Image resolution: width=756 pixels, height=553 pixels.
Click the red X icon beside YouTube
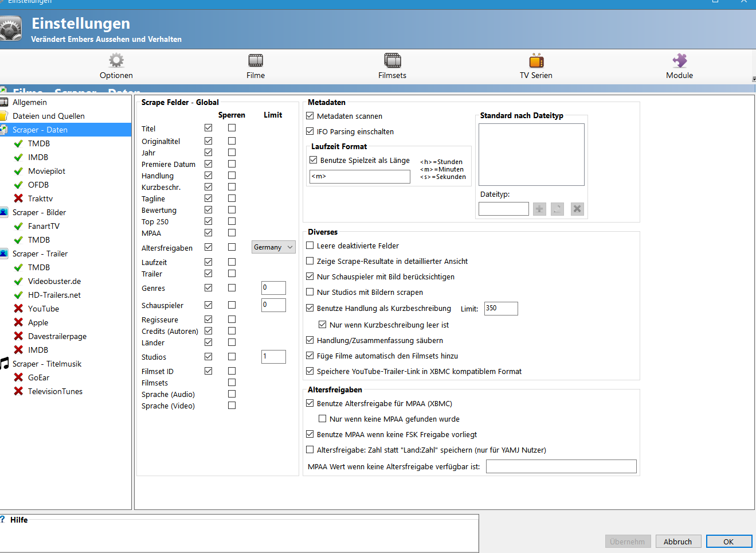18,309
